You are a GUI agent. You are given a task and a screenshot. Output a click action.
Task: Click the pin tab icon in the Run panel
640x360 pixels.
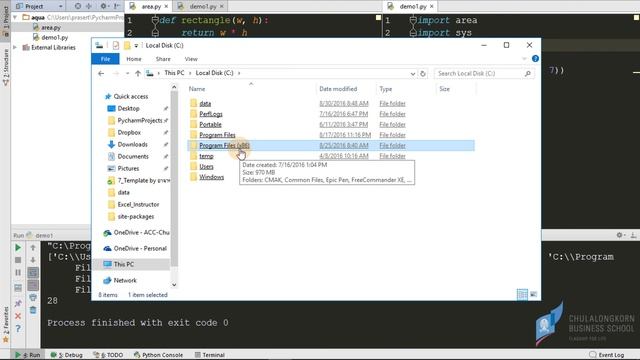click(x=18, y=303)
